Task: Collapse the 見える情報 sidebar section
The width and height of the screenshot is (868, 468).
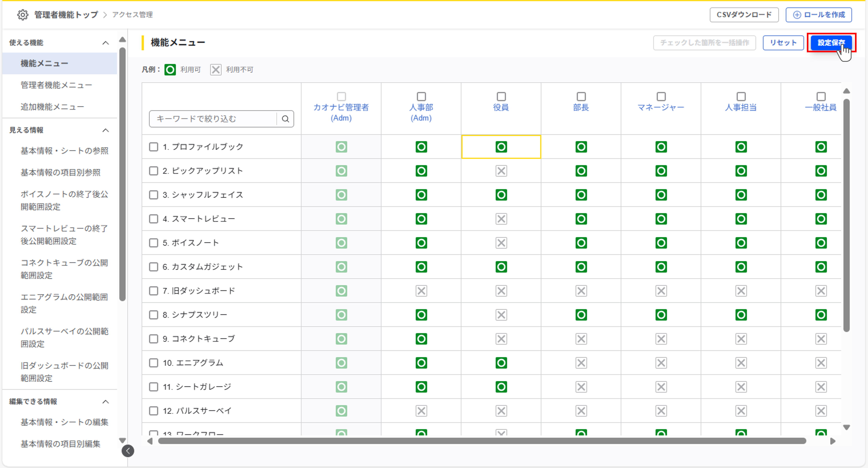Action: [x=106, y=130]
